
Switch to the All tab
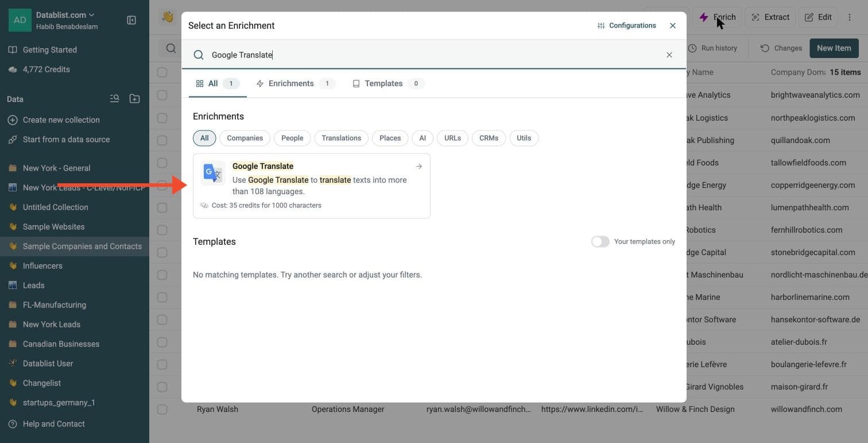[218, 83]
